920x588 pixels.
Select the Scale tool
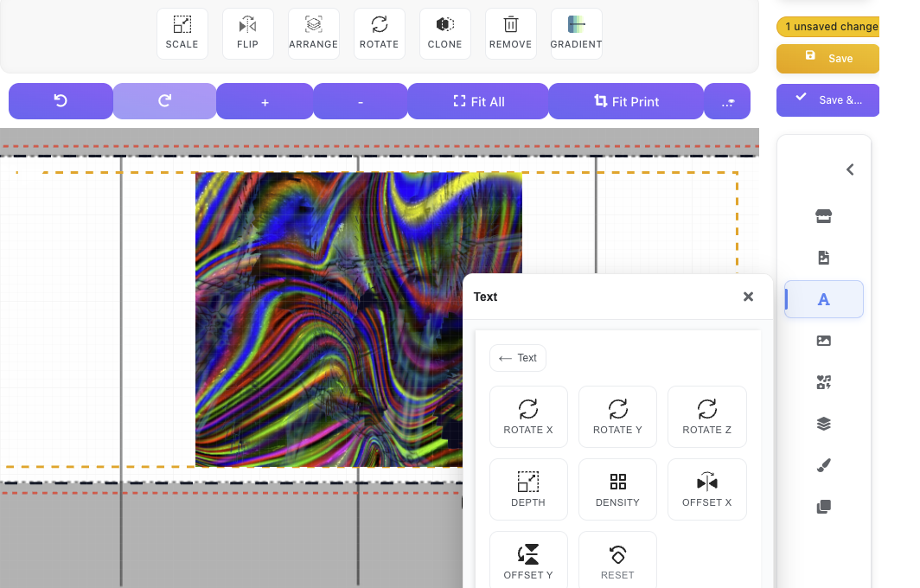[x=182, y=33]
